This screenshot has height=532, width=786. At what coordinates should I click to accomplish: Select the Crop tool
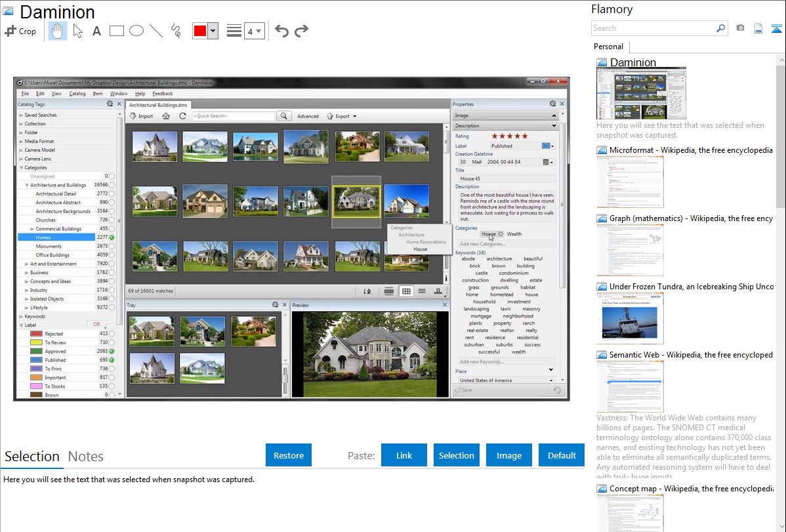pyautogui.click(x=20, y=31)
